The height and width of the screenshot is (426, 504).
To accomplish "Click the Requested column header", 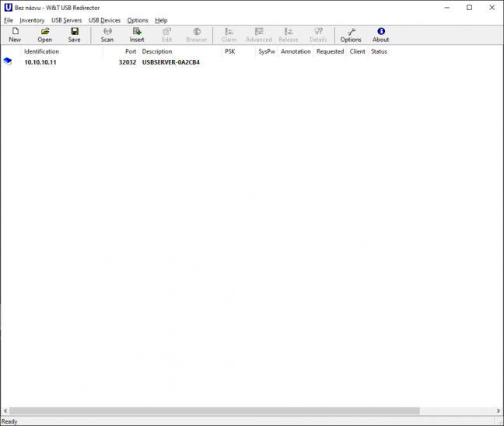I will pos(330,51).
